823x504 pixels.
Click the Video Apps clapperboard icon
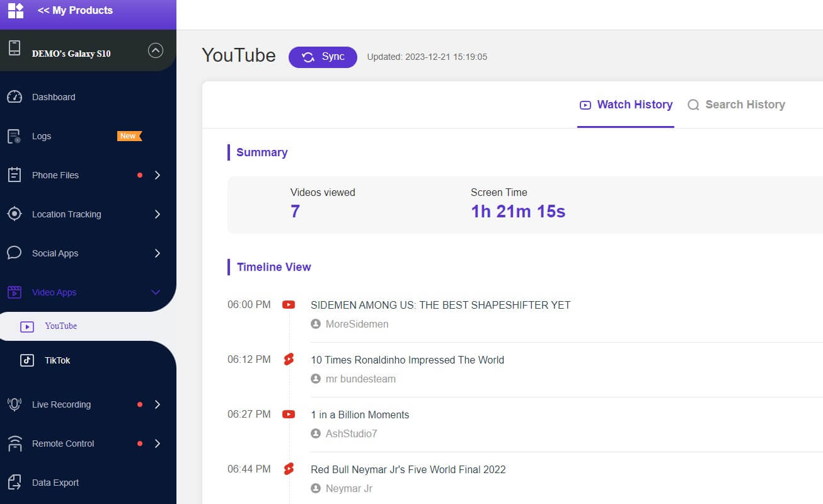[14, 292]
